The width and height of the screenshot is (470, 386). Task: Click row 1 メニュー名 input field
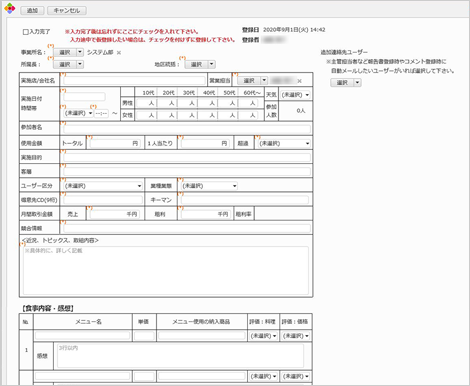tap(83, 336)
